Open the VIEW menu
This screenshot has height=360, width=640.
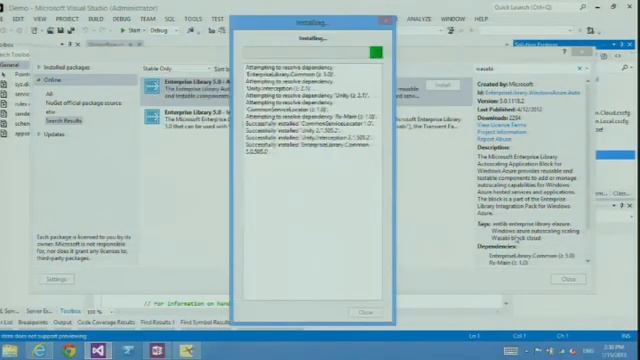[40, 19]
